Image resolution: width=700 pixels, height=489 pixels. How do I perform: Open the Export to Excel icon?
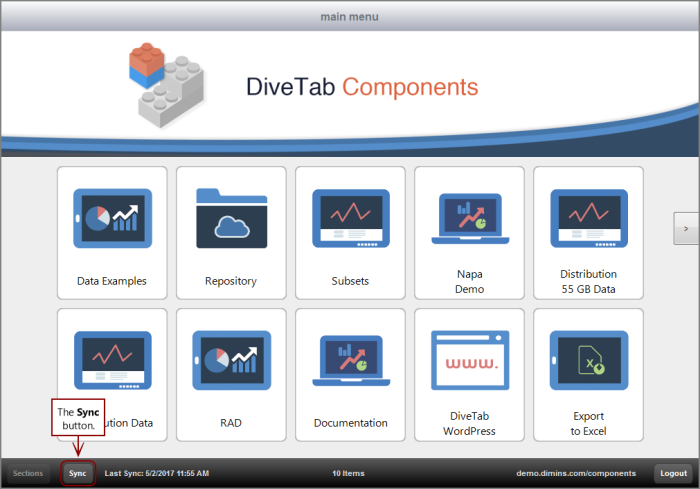tap(589, 360)
